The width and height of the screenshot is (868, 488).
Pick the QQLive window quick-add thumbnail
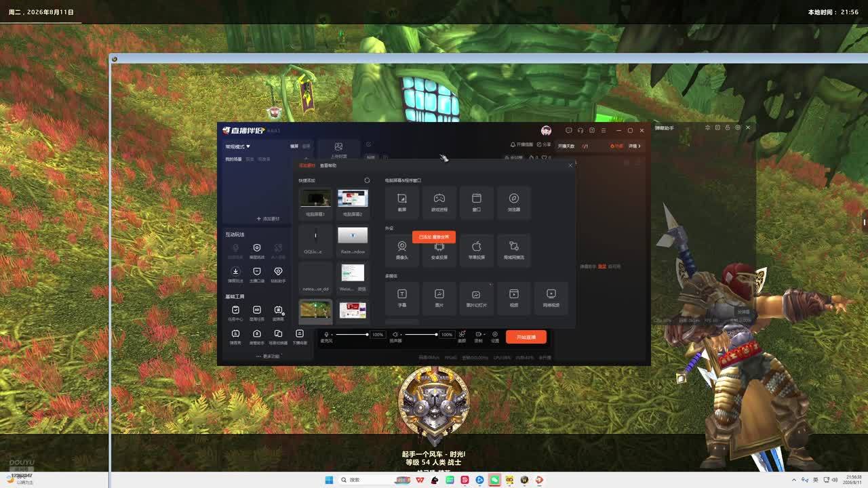coord(315,240)
